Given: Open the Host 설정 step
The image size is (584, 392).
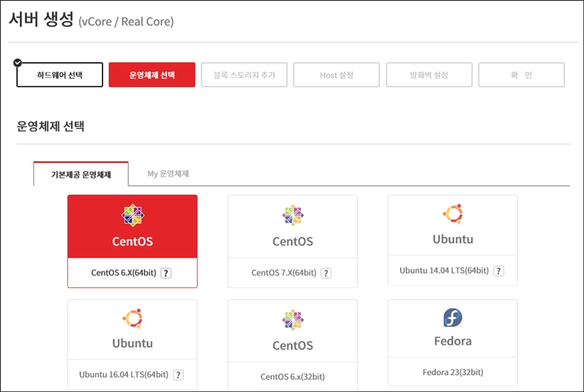Looking at the screenshot, I should point(336,75).
